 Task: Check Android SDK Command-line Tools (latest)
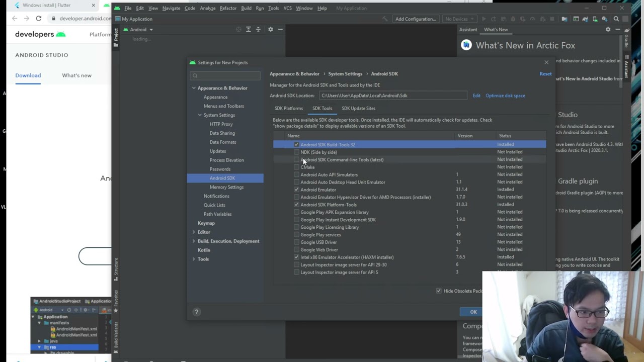coord(296,160)
